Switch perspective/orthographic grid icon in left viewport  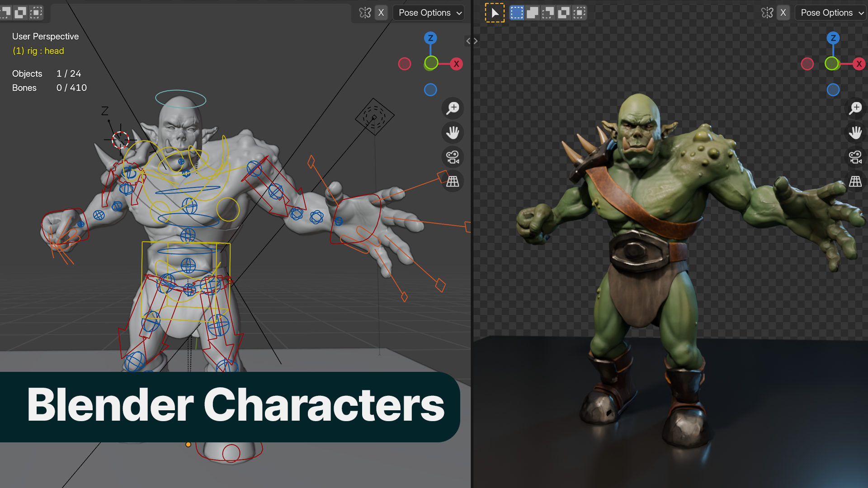tap(453, 181)
